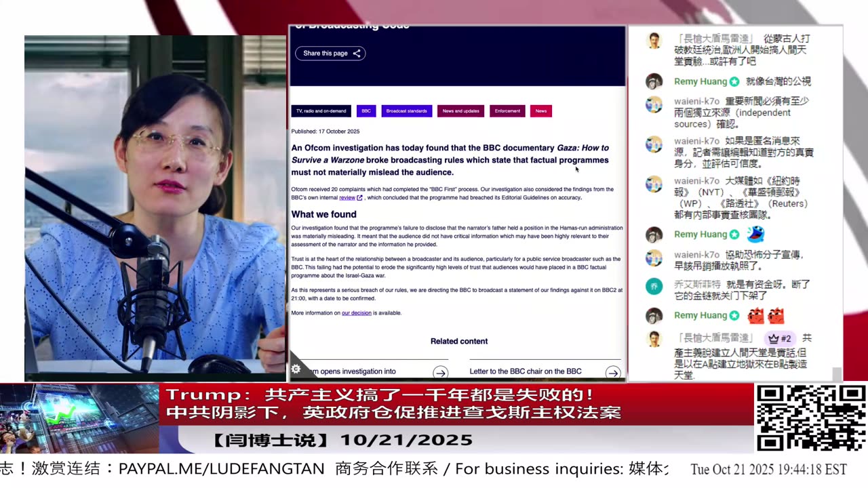Click the presenter webcam video feed

[155, 208]
